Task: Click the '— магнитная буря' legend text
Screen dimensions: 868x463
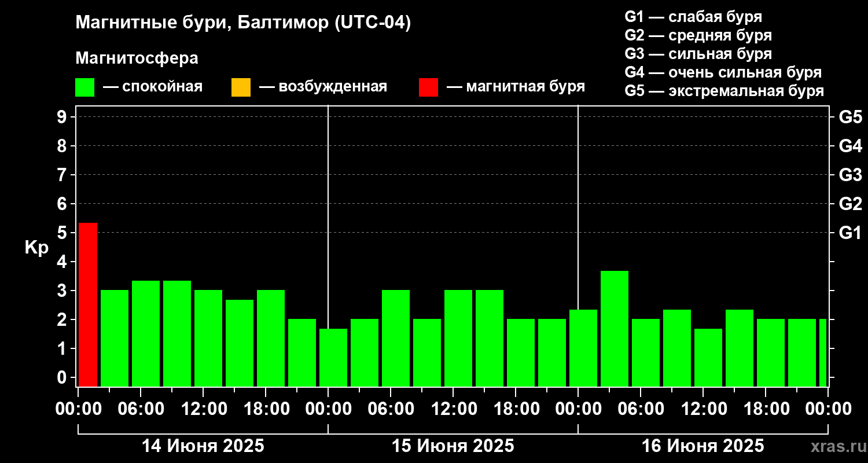Action: [516, 87]
